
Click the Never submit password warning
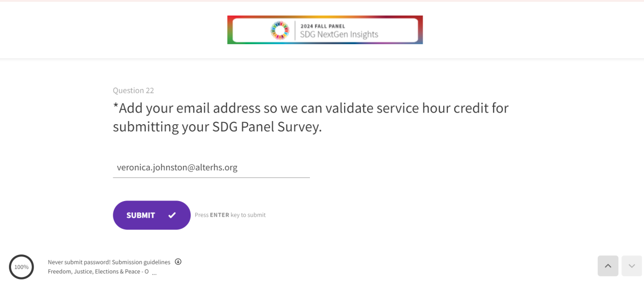click(x=78, y=262)
